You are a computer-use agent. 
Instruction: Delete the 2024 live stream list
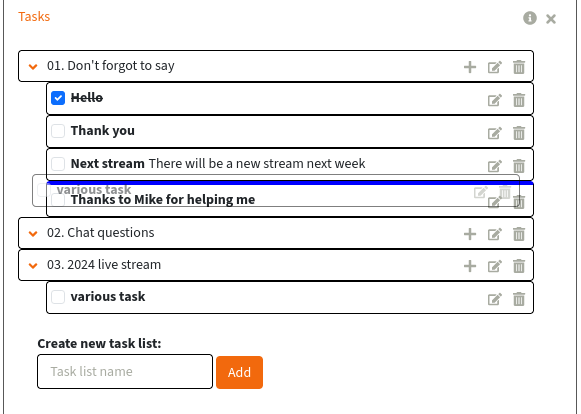click(x=519, y=266)
